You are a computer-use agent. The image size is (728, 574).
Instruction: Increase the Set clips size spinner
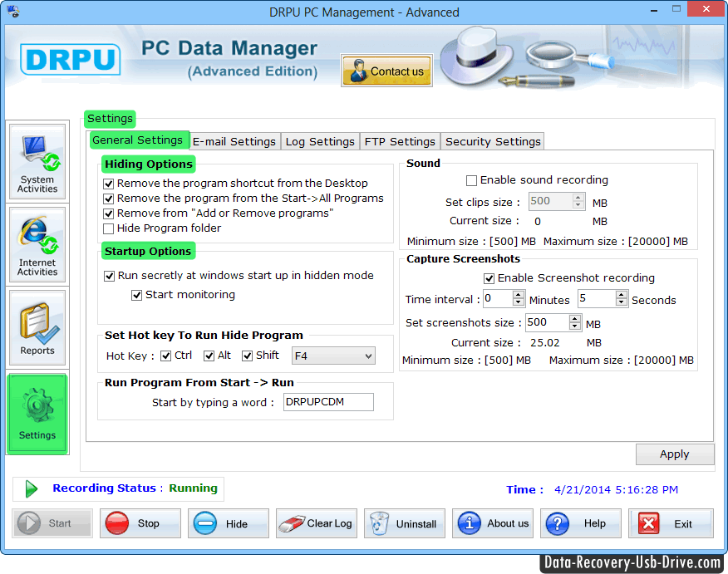coord(578,198)
